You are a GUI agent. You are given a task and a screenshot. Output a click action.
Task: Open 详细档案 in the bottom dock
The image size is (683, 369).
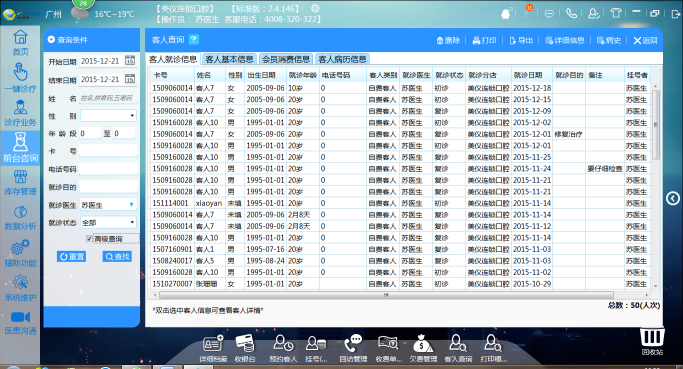coord(213,349)
